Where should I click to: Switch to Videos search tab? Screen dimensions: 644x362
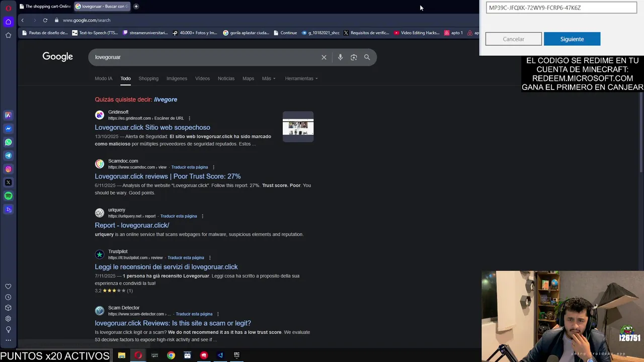[x=202, y=78]
